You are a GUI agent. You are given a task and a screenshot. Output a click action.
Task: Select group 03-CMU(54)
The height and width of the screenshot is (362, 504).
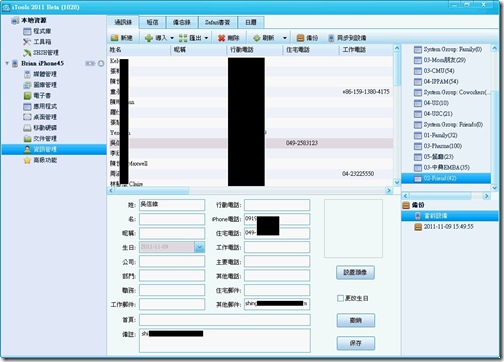click(434, 71)
